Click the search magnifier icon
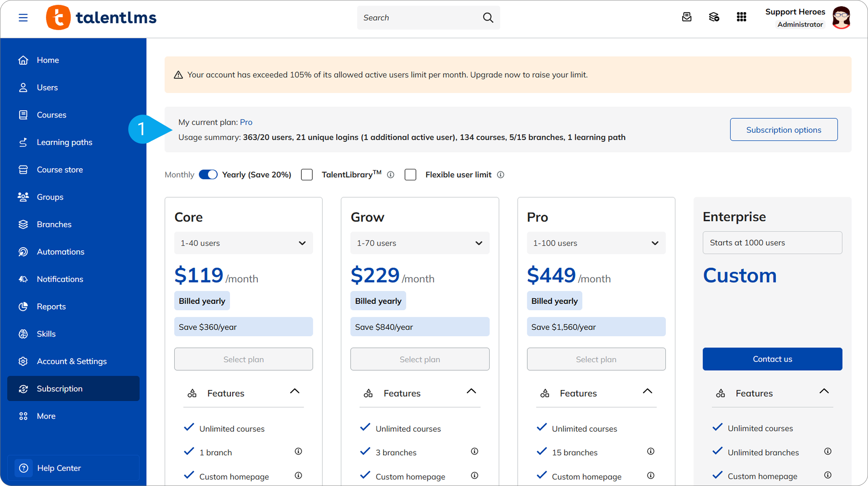The height and width of the screenshot is (486, 868). (x=488, y=18)
